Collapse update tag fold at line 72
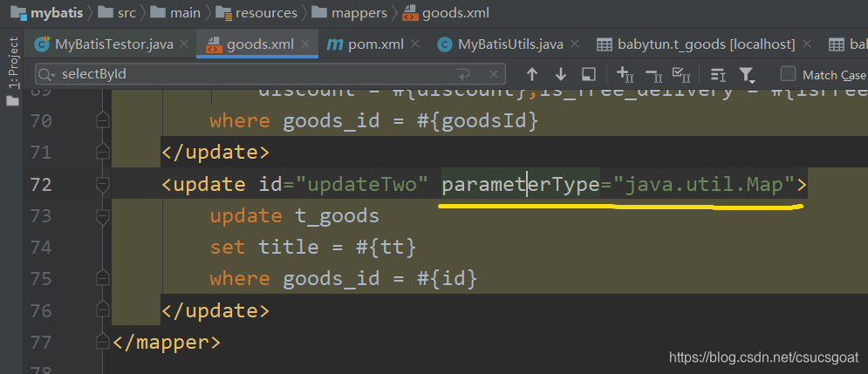Screen dimensions: 868x374 (102, 184)
